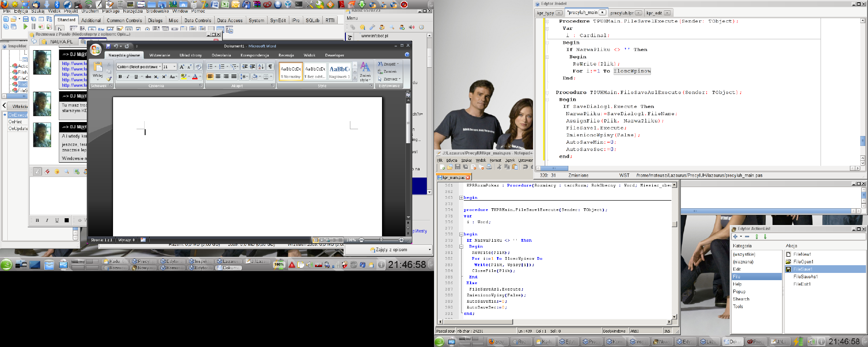
Task: Apply Bez odstępów style in Word gallery
Action: (x=315, y=71)
